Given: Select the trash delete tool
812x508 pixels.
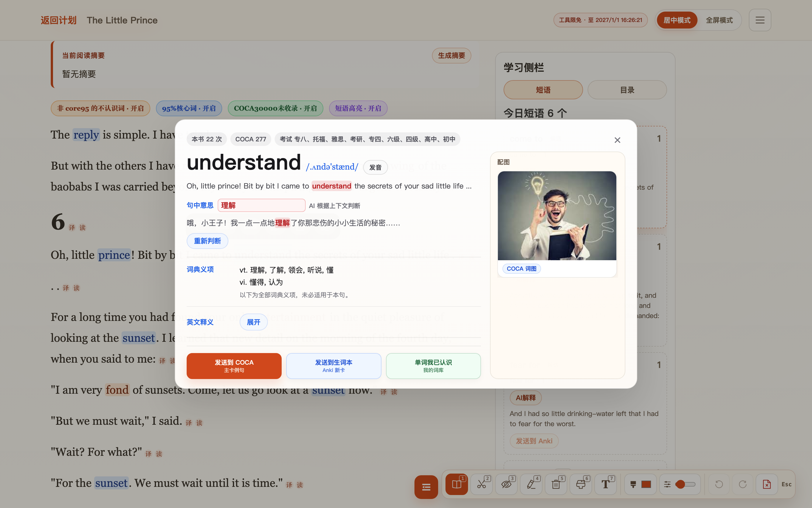Looking at the screenshot, I should coord(556,484).
